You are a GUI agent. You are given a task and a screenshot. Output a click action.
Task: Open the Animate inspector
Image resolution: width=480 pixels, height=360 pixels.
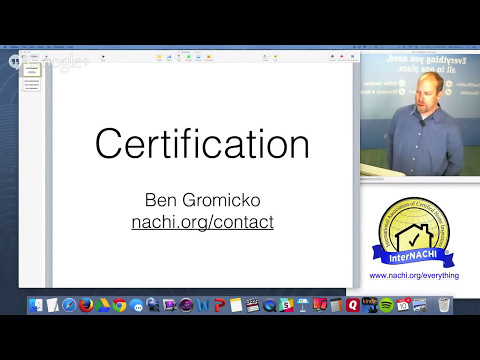342,58
